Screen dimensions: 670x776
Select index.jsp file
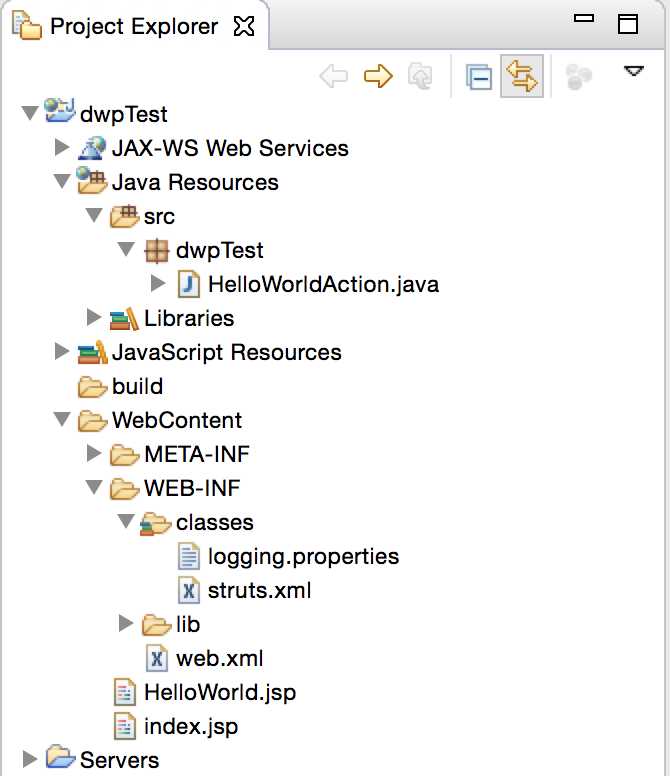tap(191, 726)
